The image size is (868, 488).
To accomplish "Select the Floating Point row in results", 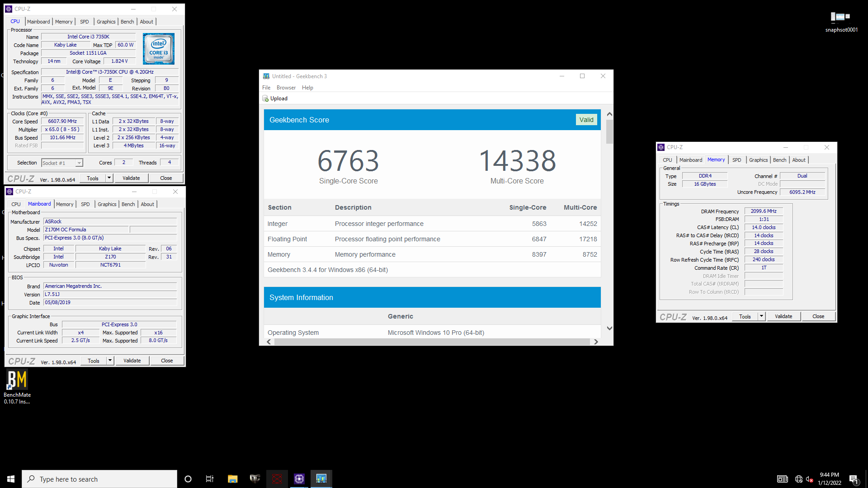I will click(x=432, y=239).
